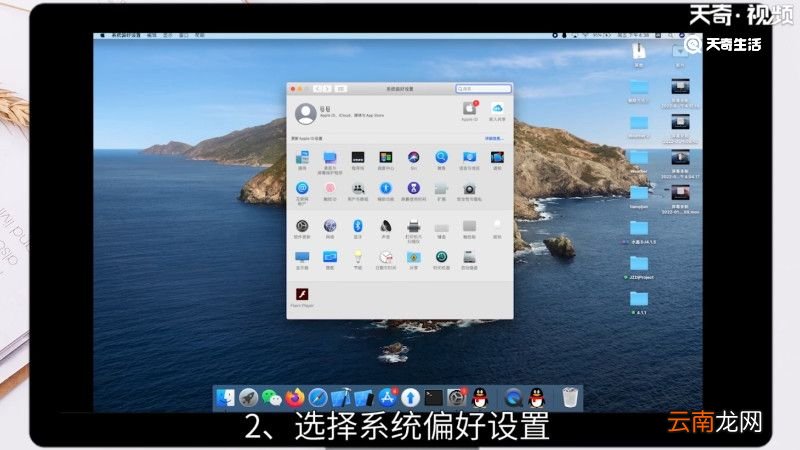Open Displays monitor preferences

pyautogui.click(x=302, y=257)
